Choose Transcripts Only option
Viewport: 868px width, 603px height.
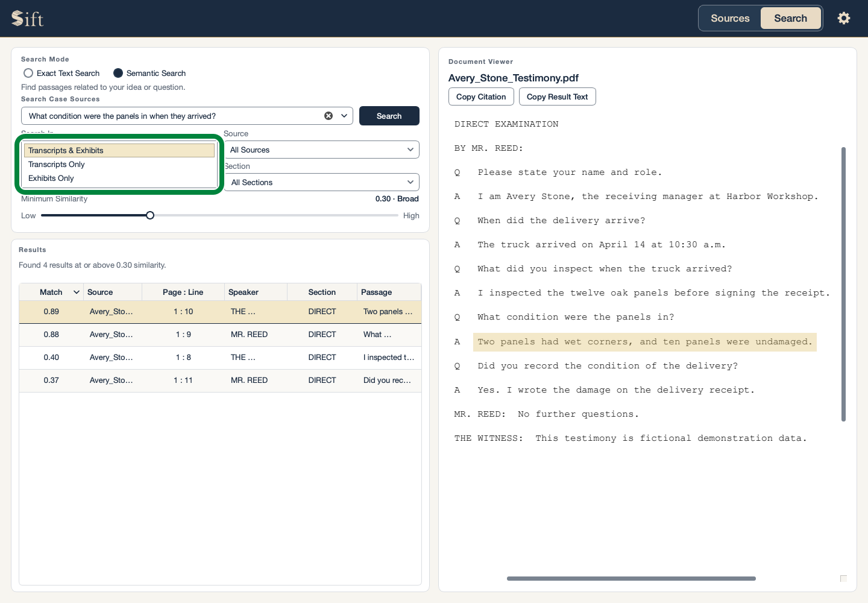[x=119, y=164]
